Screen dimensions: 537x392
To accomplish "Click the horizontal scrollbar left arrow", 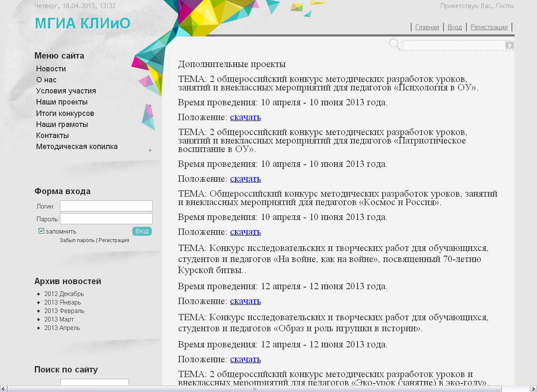I will [3, 389].
